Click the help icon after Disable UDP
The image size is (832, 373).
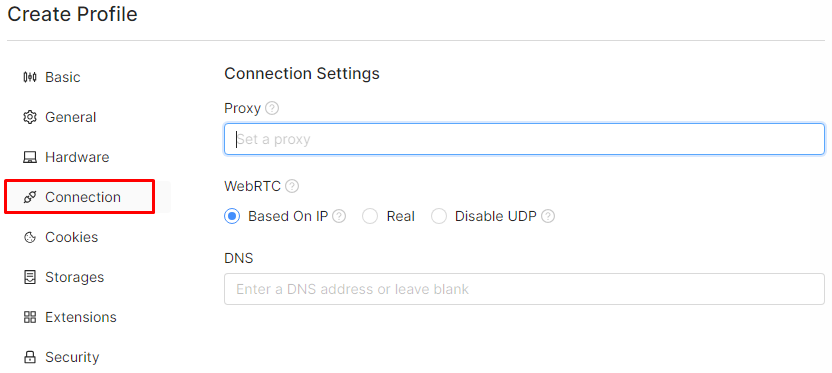[x=548, y=216]
